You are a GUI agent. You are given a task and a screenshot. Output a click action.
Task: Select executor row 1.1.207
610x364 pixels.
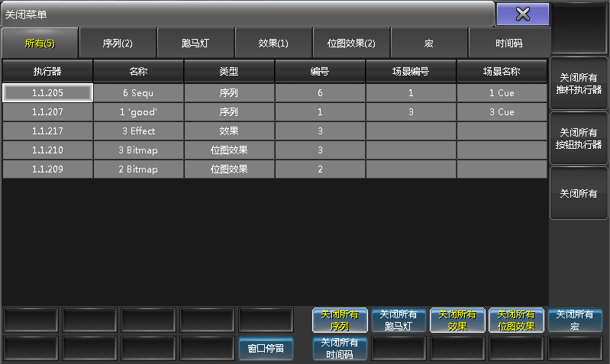coord(47,112)
